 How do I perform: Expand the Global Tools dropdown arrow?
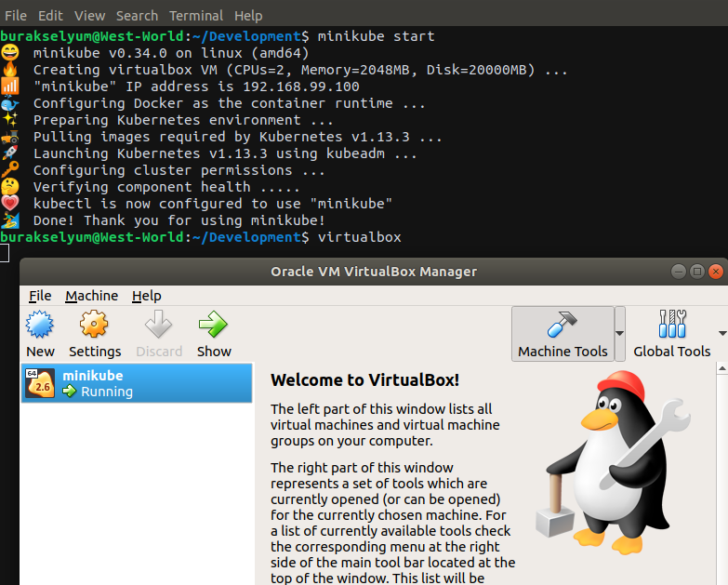coord(721,333)
